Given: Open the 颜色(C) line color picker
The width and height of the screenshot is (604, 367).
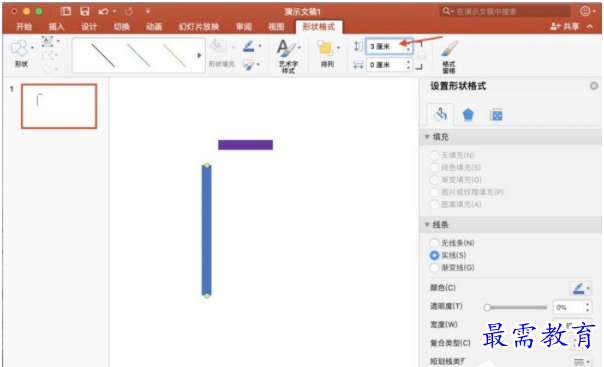Looking at the screenshot, I should point(580,288).
